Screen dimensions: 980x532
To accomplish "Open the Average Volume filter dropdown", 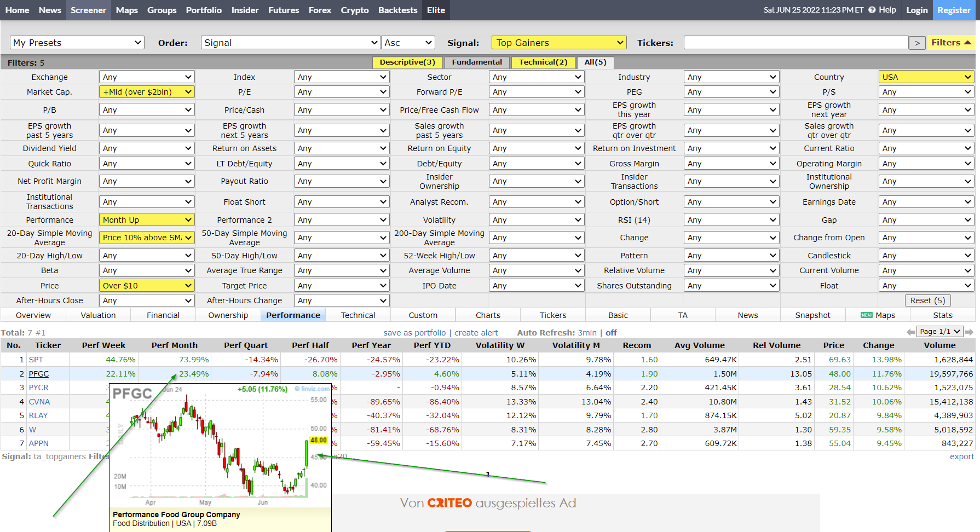I will pyautogui.click(x=537, y=270).
